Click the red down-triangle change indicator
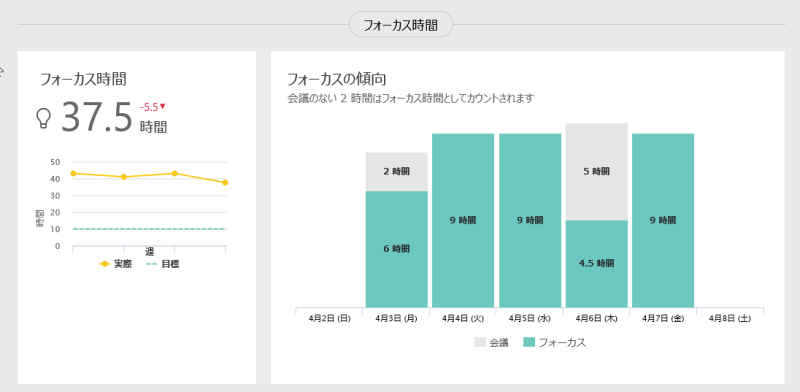Screen dimensions: 800x392 click(163, 107)
